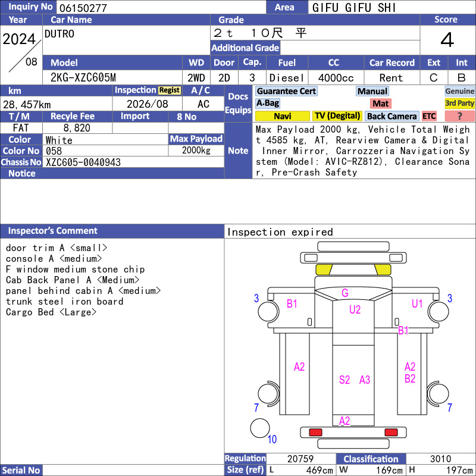Click the Genuine badge
The height and width of the screenshot is (476, 476).
click(459, 91)
